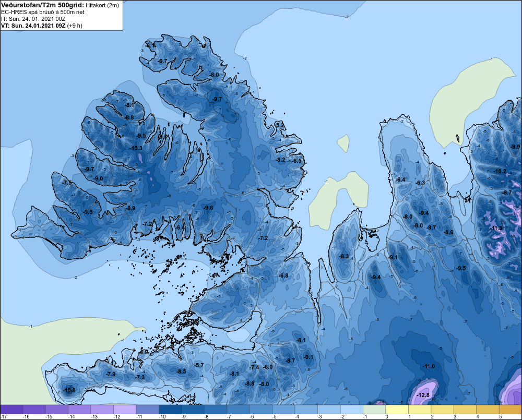Click the -6.3 temperature label
This screenshot has height=420, width=522.
(x=420, y=183)
